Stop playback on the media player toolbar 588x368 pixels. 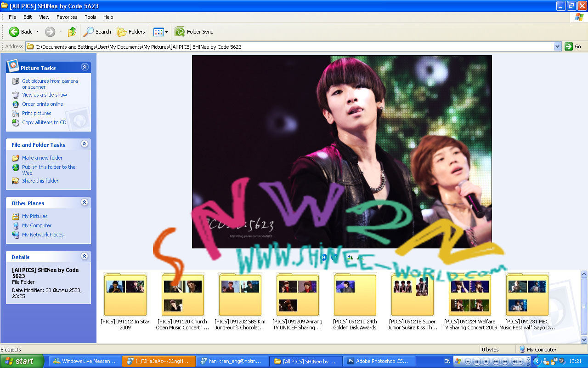pos(486,361)
